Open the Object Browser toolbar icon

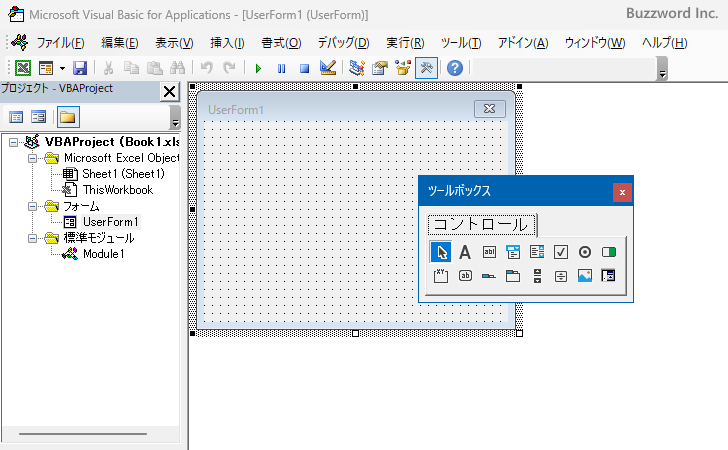403,68
